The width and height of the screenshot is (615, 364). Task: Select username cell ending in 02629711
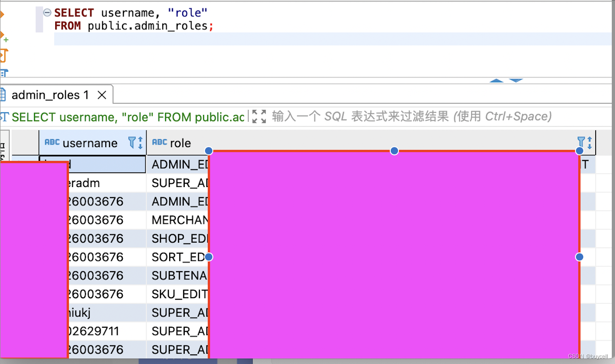click(x=107, y=331)
